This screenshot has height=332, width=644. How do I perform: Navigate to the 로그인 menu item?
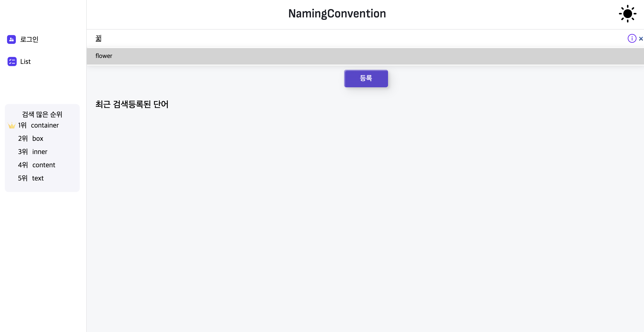click(x=29, y=39)
